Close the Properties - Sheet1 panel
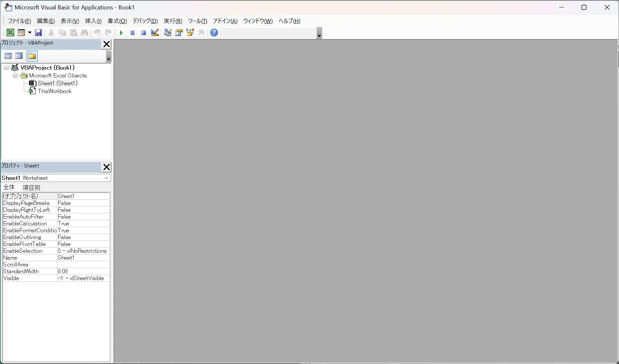 click(106, 167)
